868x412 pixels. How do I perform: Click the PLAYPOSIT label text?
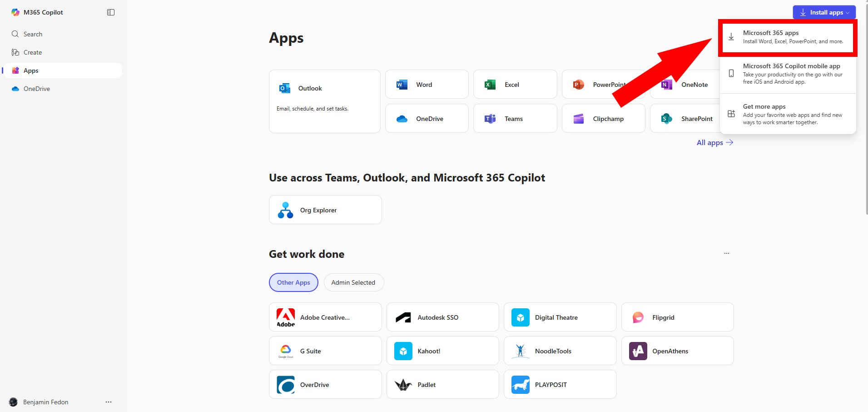tap(551, 385)
